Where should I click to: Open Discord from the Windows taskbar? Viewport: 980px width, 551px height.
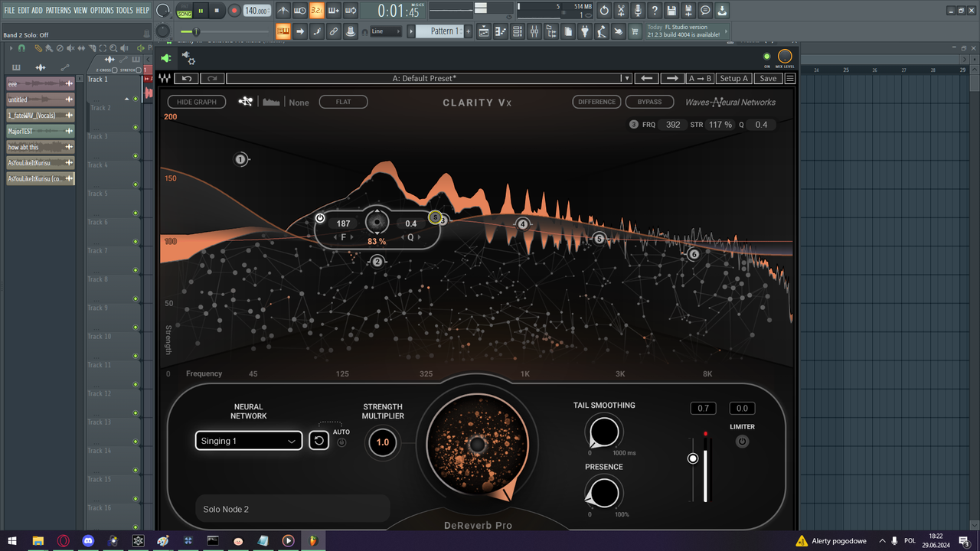[88, 541]
